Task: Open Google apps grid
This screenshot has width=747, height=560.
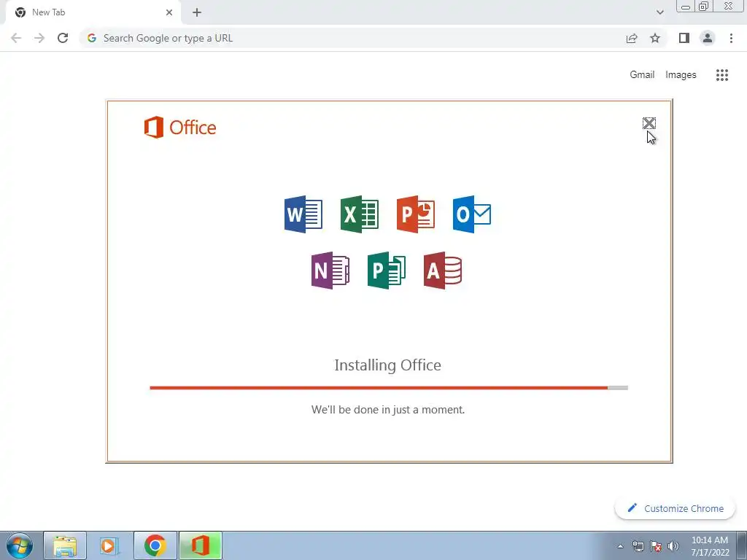Action: coord(722,75)
